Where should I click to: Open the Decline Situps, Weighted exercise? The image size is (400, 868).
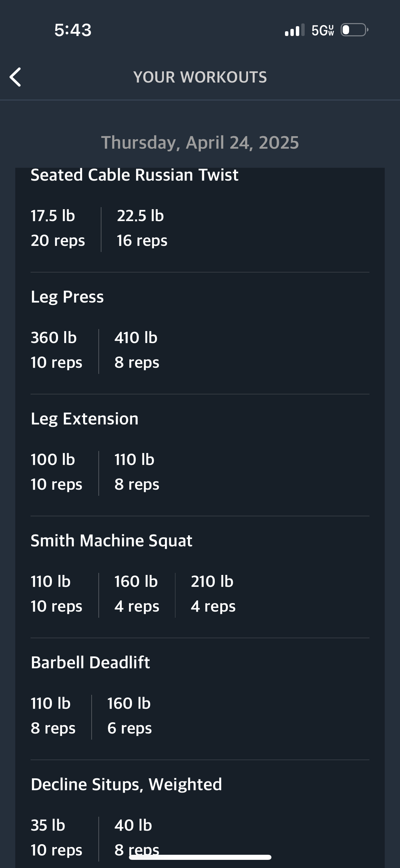126,784
